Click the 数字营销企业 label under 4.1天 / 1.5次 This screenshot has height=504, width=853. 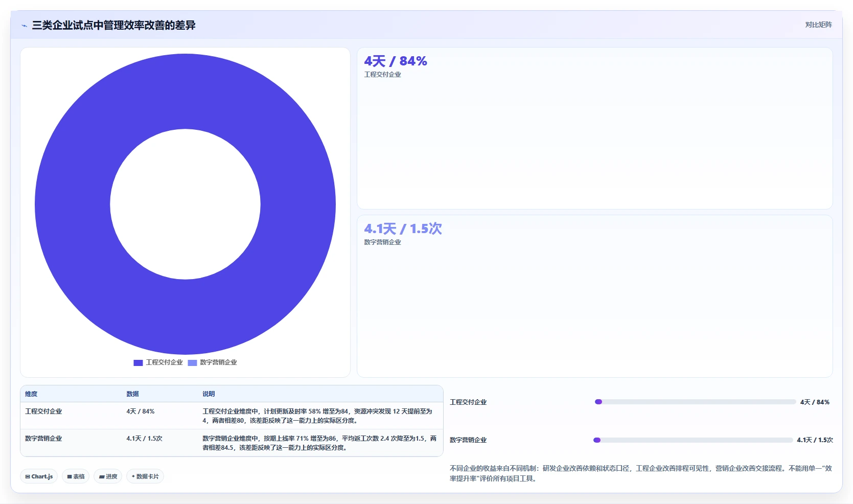(x=382, y=242)
